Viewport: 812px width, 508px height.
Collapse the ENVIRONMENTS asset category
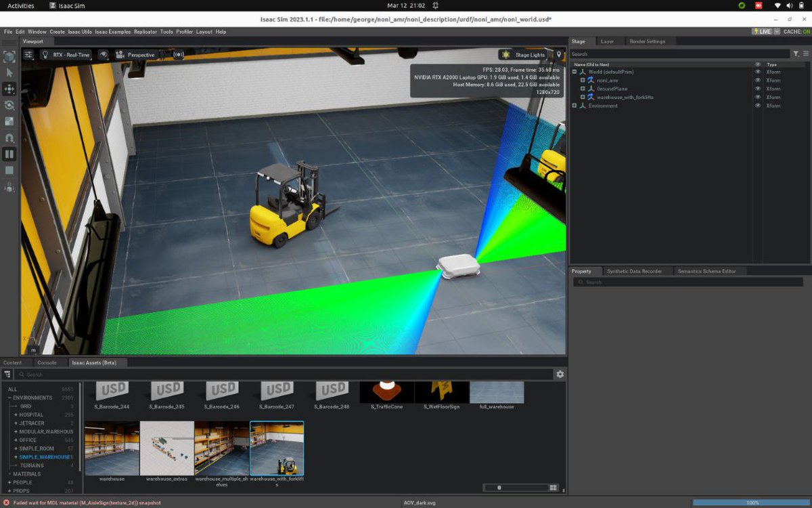[9, 398]
